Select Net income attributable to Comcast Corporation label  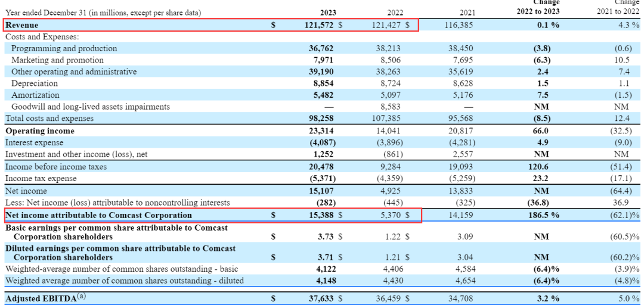point(98,215)
